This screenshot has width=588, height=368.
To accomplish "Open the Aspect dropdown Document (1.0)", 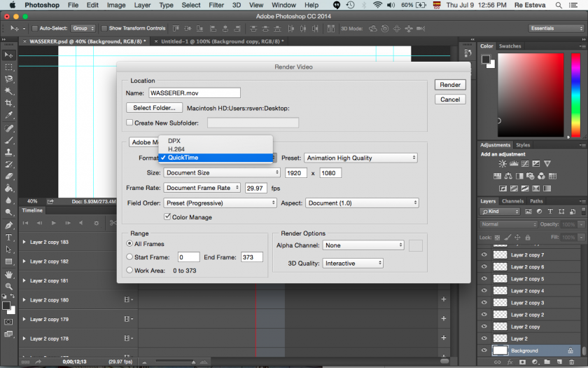I will point(363,203).
